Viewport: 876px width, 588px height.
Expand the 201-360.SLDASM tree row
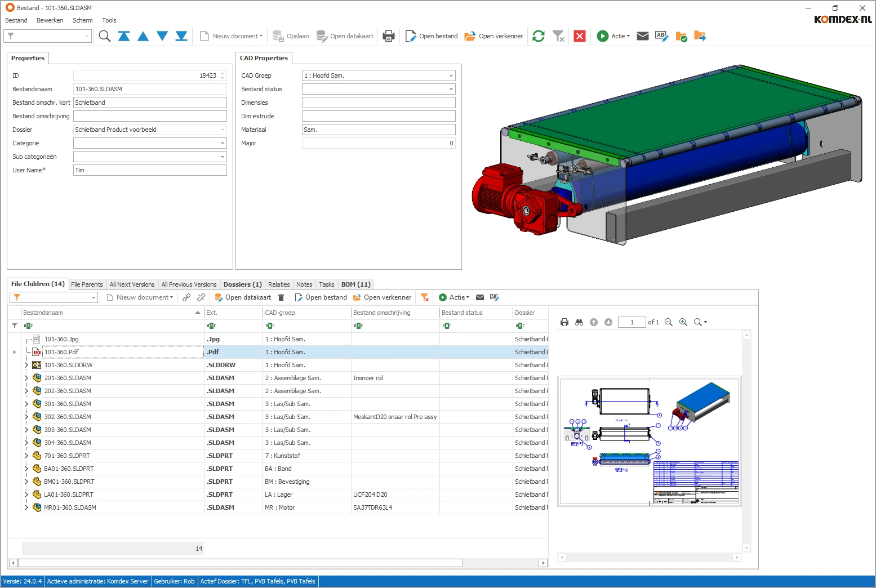tap(26, 378)
